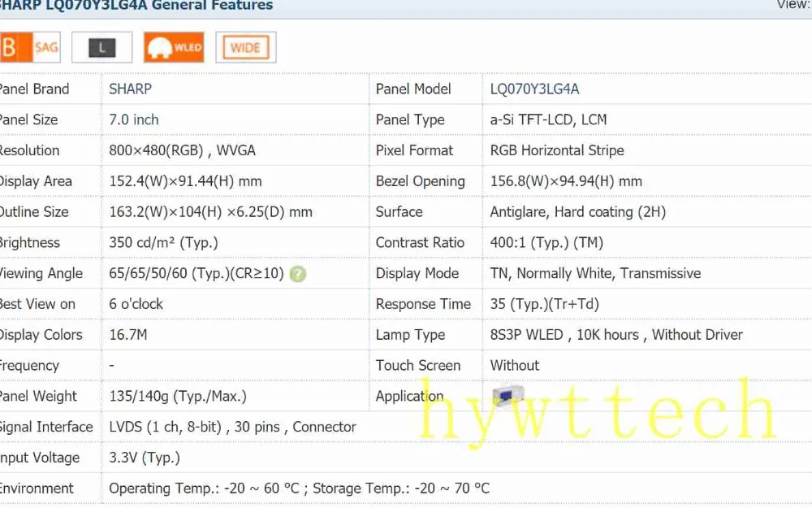Viewport: 812px width, 508px height.
Task: Click the Pixel Format label cell
Action: point(414,150)
